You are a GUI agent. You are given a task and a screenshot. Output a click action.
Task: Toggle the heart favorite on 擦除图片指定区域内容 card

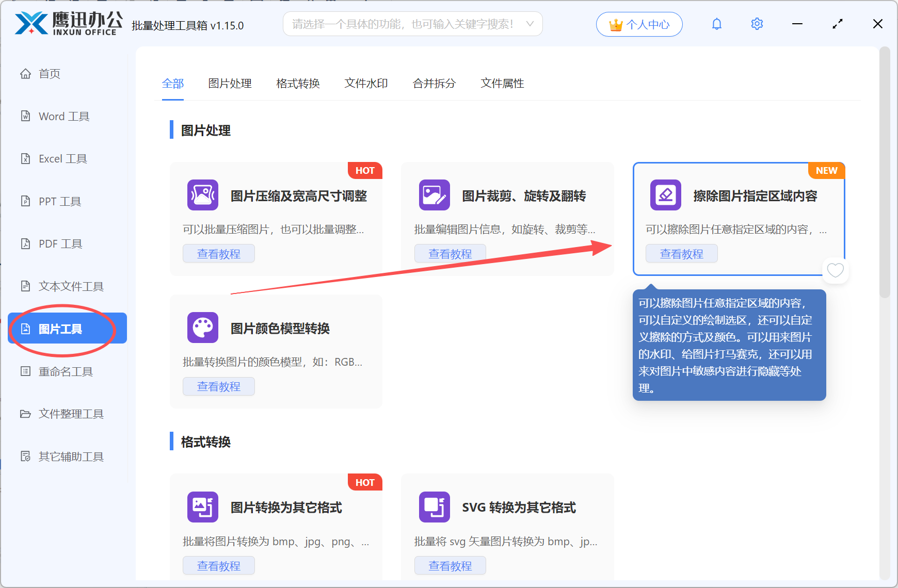coord(835,270)
